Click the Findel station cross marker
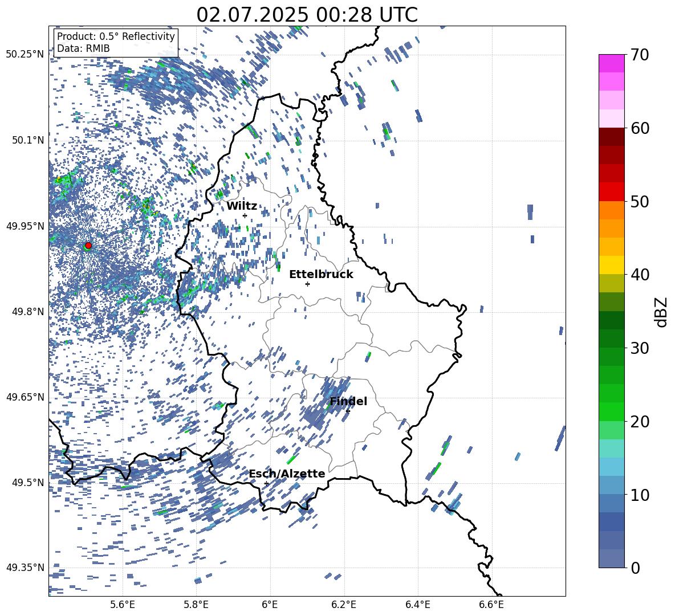The image size is (675, 616). [x=348, y=411]
